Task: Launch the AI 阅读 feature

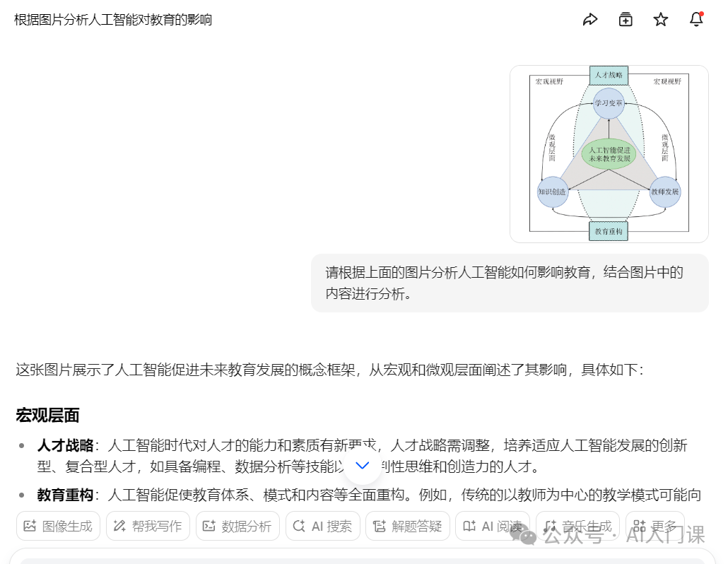Action: coord(493,526)
